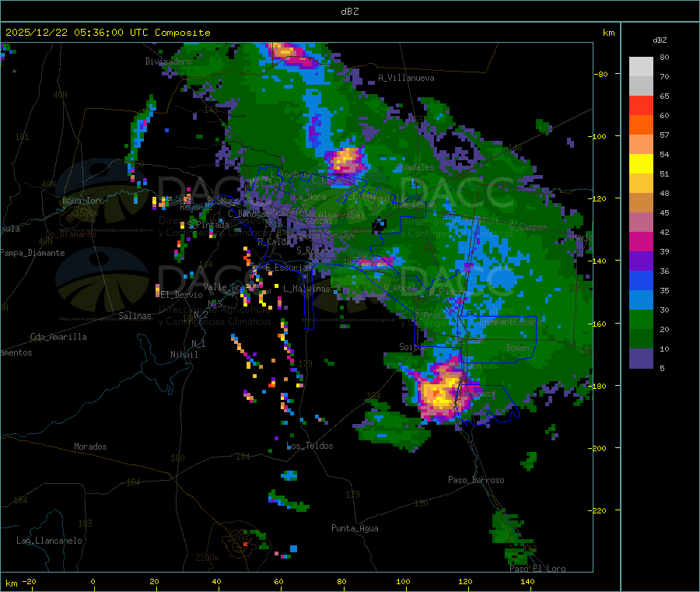Image resolution: width=700 pixels, height=592 pixels.
Task: Click the 100 km horizontal axis tick
Action: [403, 581]
